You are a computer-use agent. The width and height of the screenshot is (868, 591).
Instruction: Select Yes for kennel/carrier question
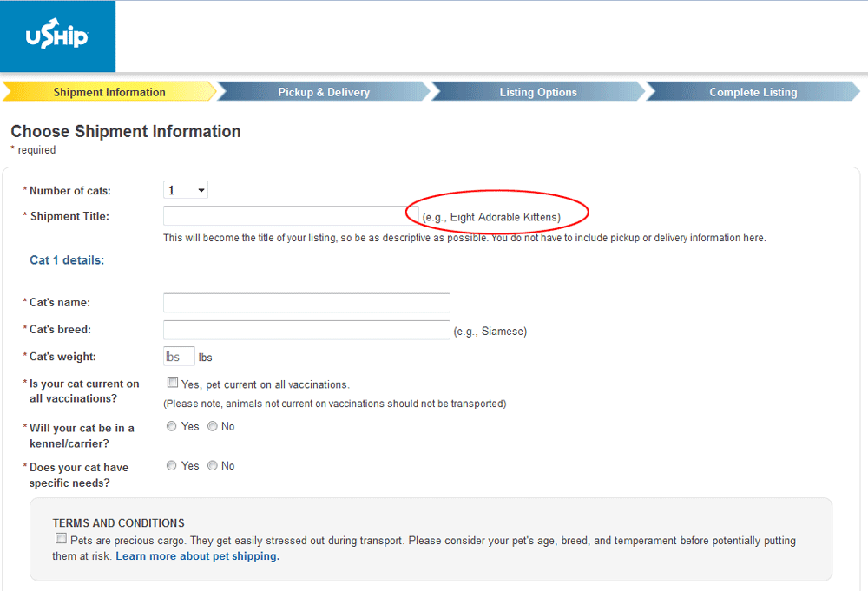pyautogui.click(x=172, y=426)
